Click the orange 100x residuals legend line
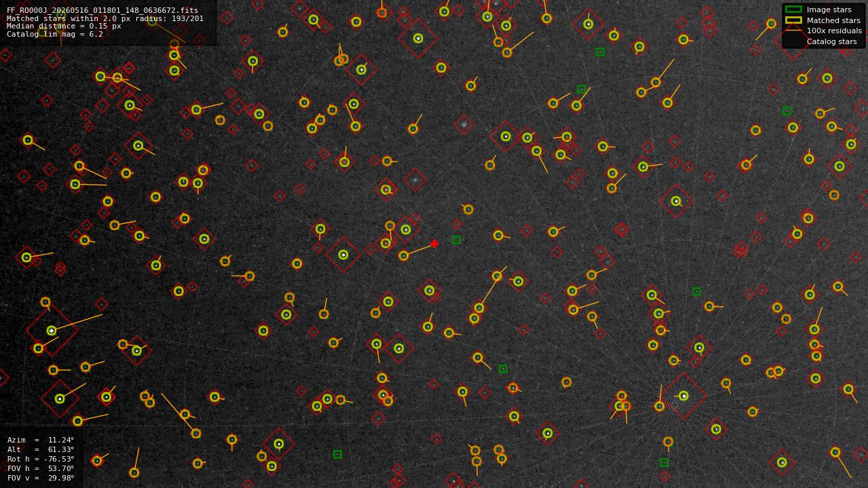Screen dimensions: 868x488 [x=793, y=31]
